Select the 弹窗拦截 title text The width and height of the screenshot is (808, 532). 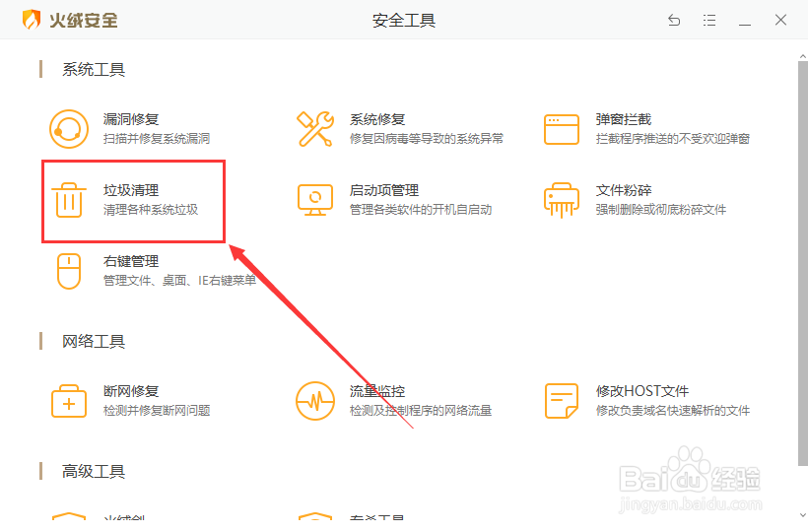tap(624, 119)
